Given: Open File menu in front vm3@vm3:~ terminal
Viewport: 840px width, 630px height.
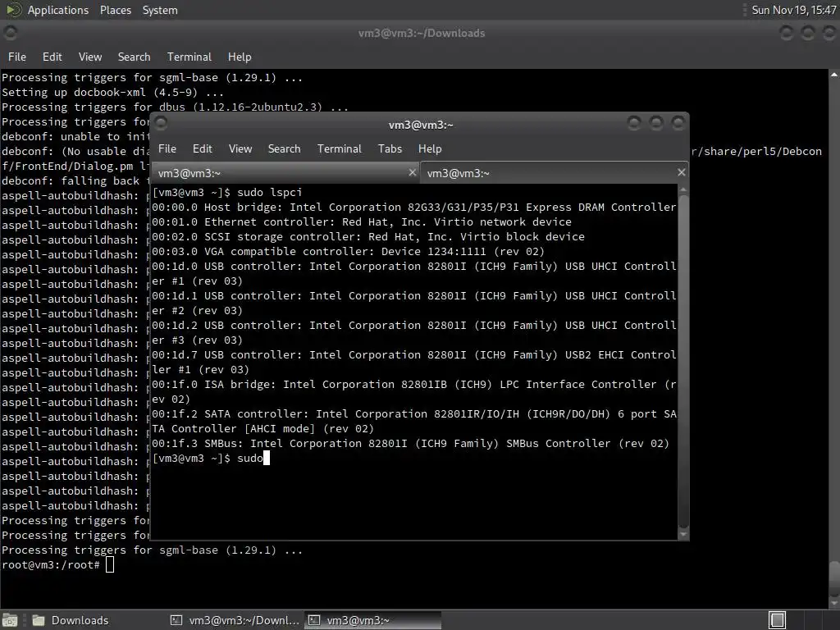Looking at the screenshot, I should tap(167, 149).
